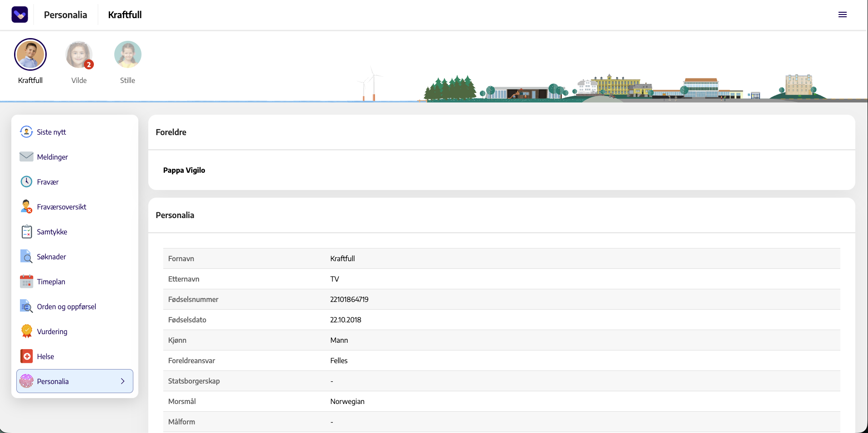Click the Vigilo app logo
Image resolution: width=868 pixels, height=433 pixels.
pos(20,15)
